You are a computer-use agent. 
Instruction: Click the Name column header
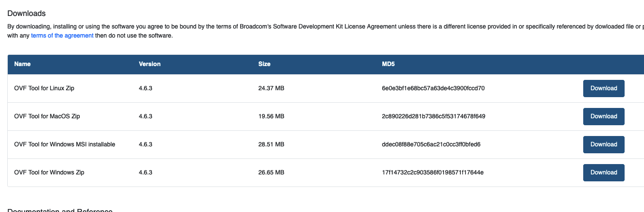coord(22,64)
